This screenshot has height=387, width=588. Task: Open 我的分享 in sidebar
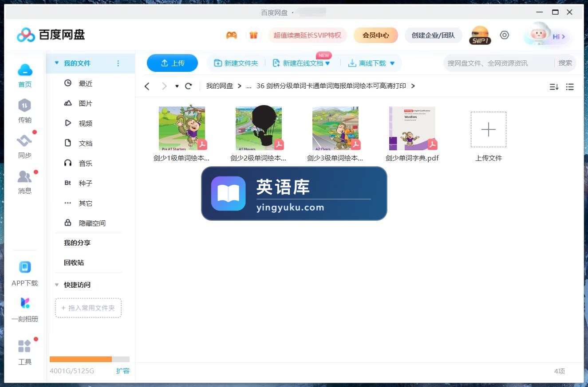tap(77, 243)
